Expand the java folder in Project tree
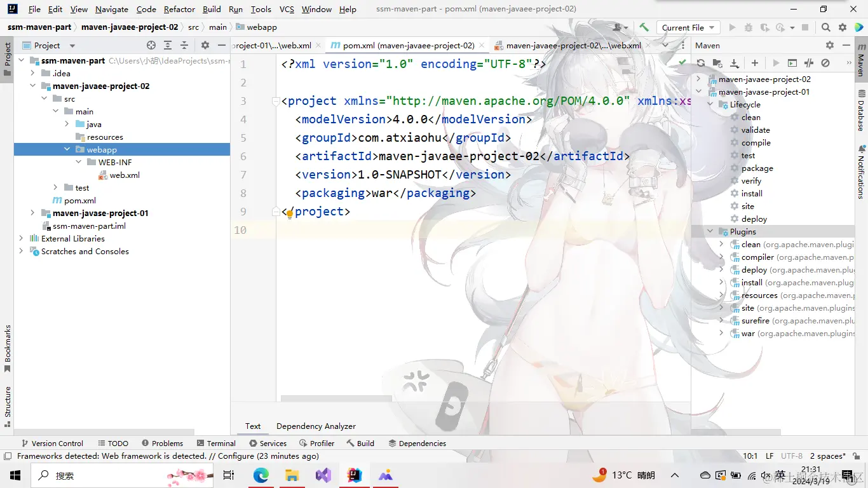Image resolution: width=868 pixels, height=488 pixels. [x=67, y=124]
